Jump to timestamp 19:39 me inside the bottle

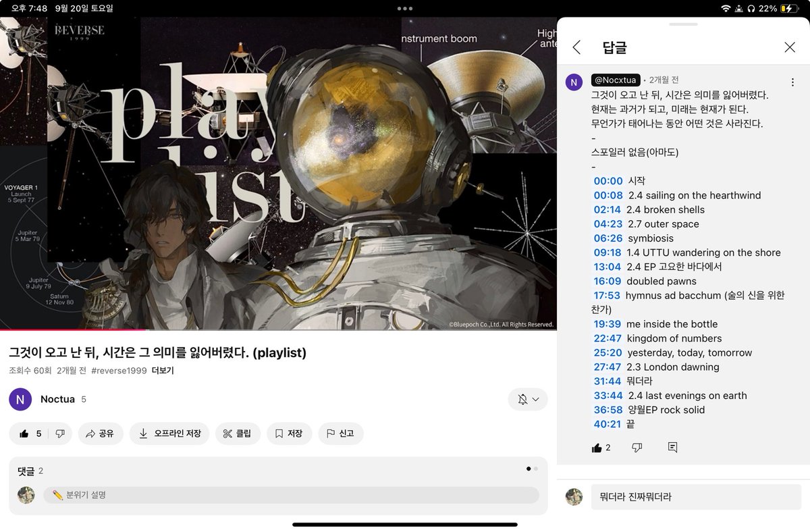(607, 324)
